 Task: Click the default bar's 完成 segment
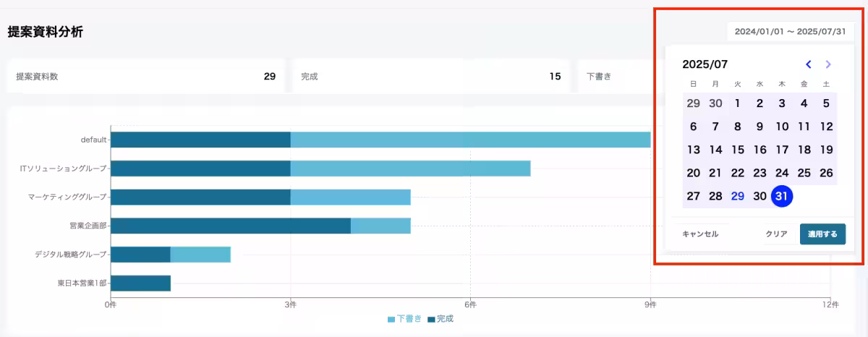pos(200,140)
